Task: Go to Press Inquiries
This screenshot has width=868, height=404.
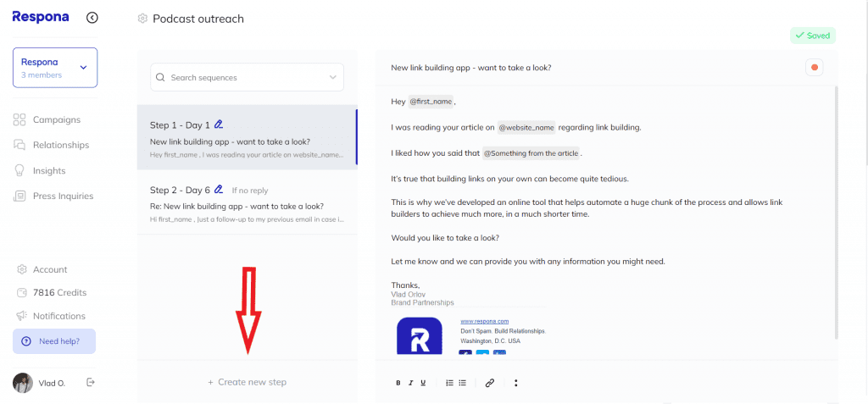Action: [x=53, y=196]
